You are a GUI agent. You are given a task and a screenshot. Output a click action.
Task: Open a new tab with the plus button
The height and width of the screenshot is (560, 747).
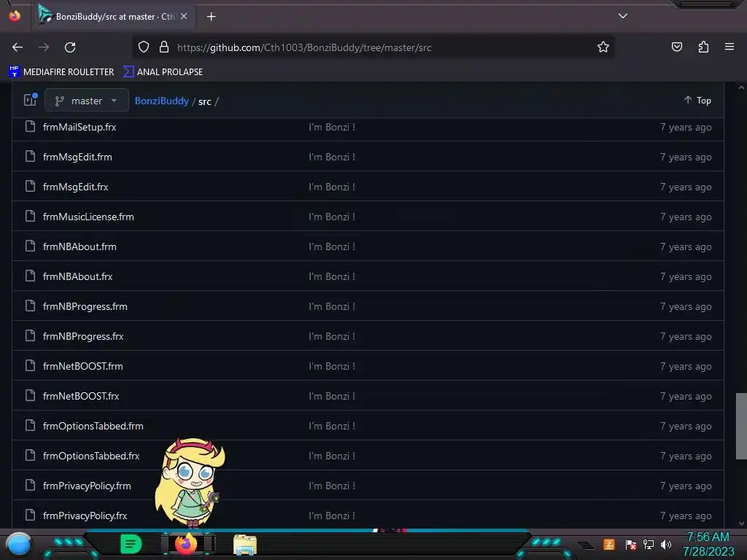tap(211, 17)
